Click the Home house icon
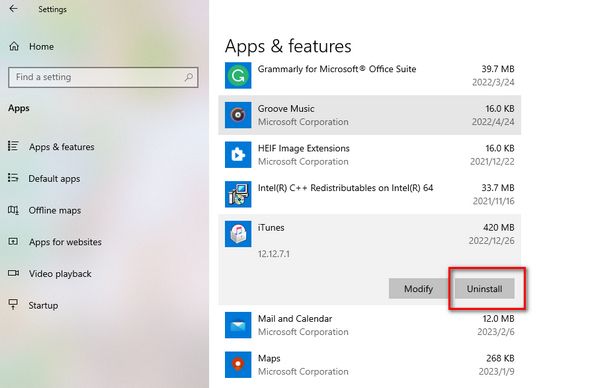Image resolution: width=600 pixels, height=388 pixels. (14, 46)
